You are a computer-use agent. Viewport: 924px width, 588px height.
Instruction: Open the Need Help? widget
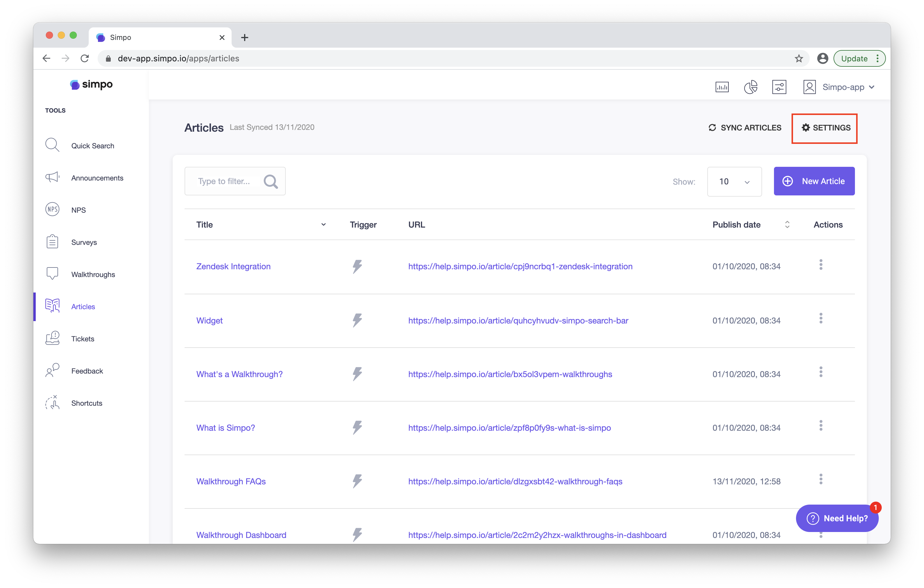pyautogui.click(x=837, y=518)
